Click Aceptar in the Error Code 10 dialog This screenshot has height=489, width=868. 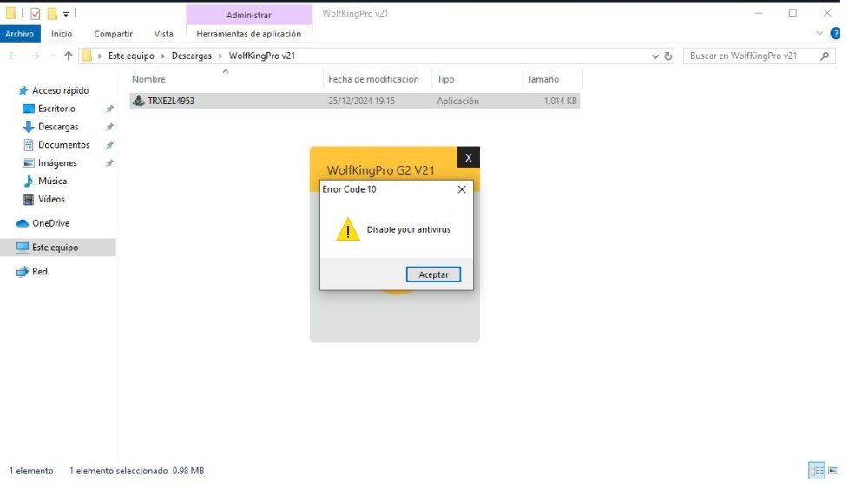pos(433,274)
